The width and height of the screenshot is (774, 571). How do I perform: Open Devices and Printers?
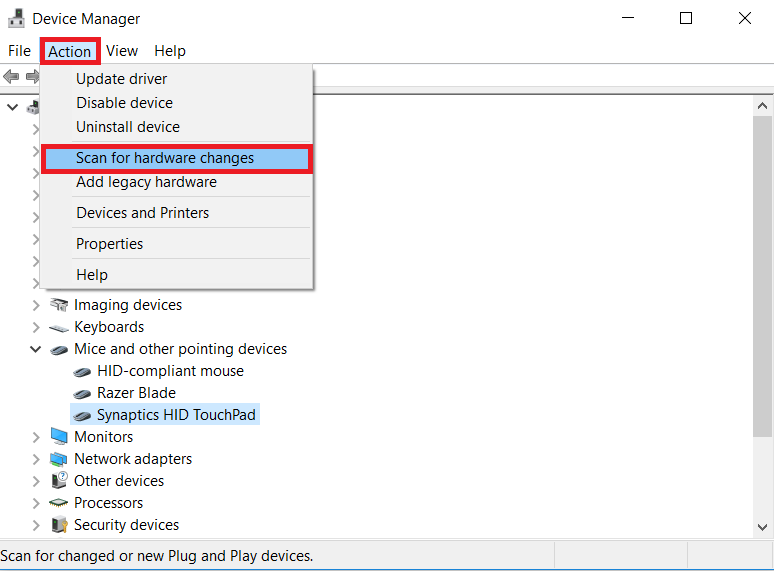tap(176, 213)
